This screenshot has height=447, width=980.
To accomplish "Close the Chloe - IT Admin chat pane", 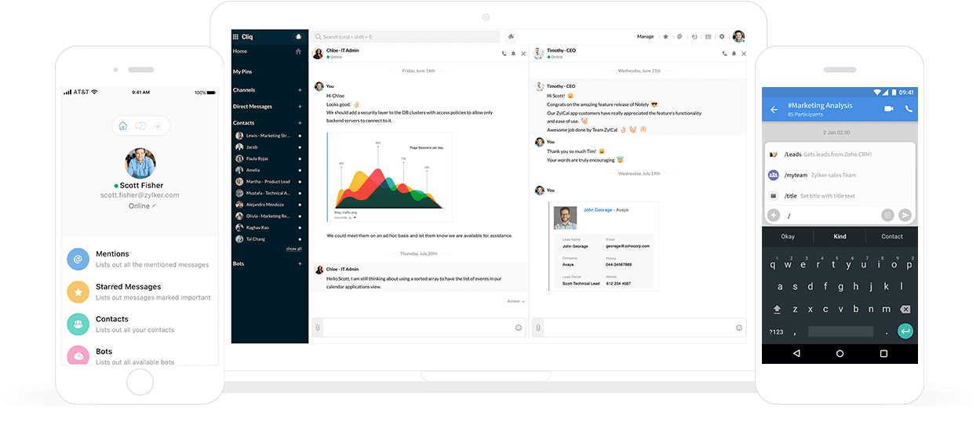I will 523,53.
